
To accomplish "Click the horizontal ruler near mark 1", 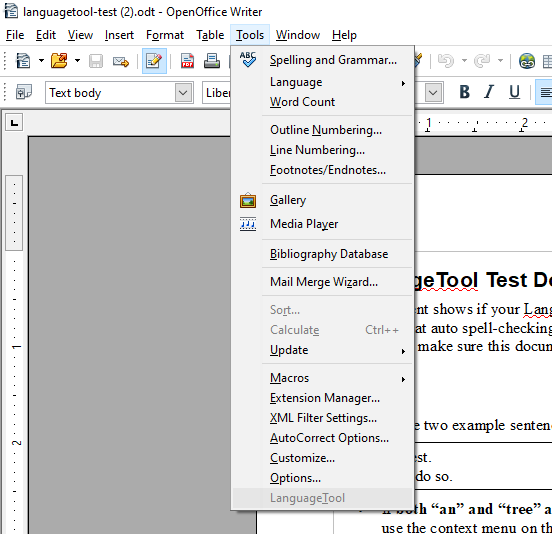I will pos(428,123).
